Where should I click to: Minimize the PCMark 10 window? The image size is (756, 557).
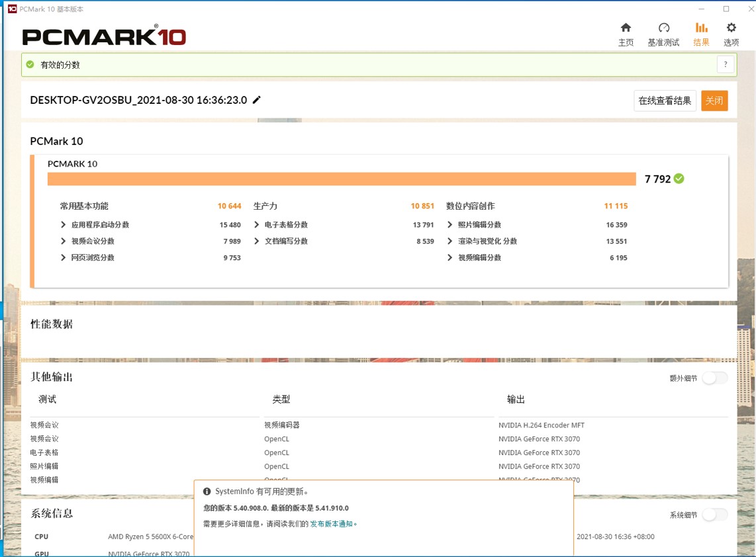point(702,9)
